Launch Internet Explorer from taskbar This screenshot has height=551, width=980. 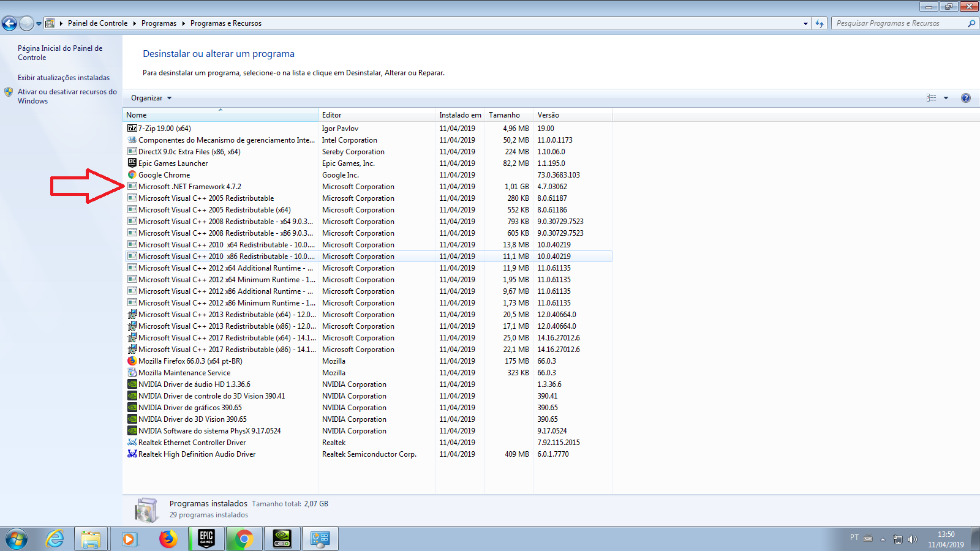[55, 539]
